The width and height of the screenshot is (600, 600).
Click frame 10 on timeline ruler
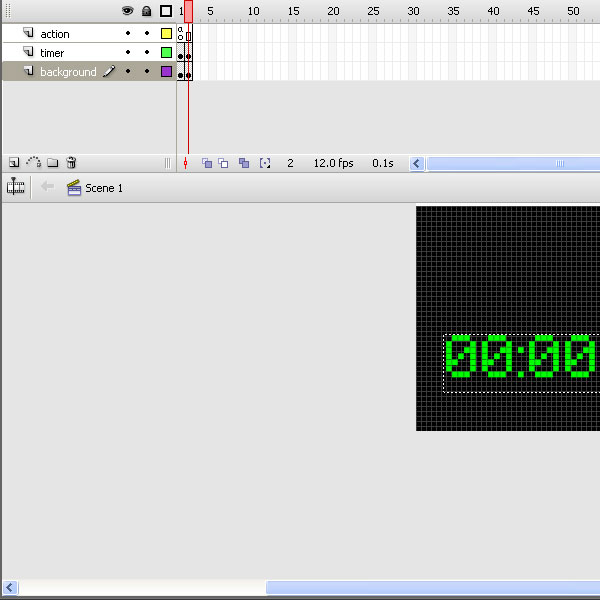tap(253, 11)
